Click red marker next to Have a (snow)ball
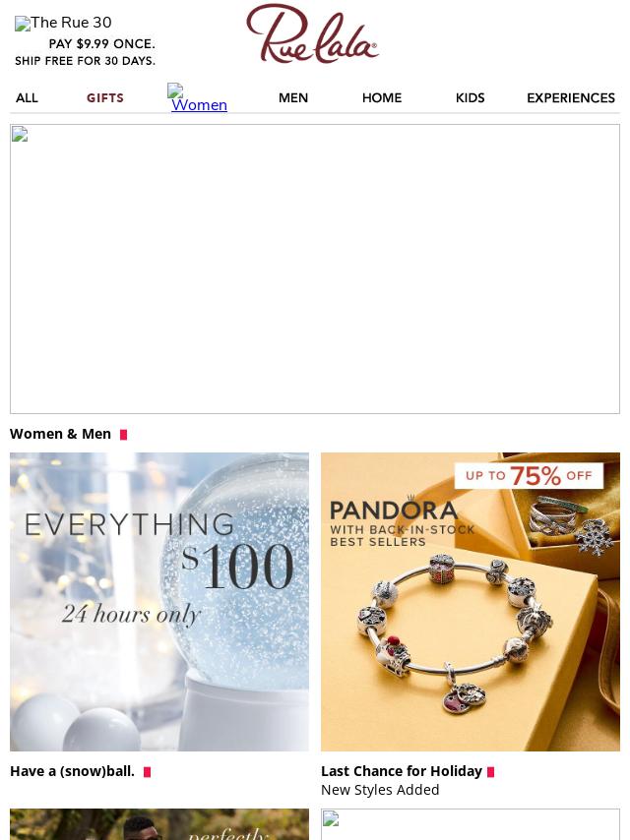This screenshot has width=630, height=840. pyautogui.click(x=147, y=772)
